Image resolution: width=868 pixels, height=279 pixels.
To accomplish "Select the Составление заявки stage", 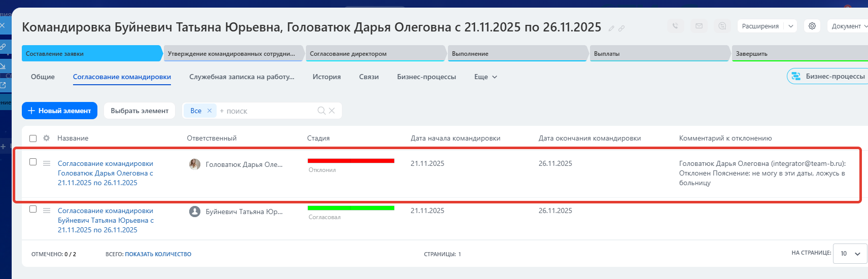I will coord(91,53).
